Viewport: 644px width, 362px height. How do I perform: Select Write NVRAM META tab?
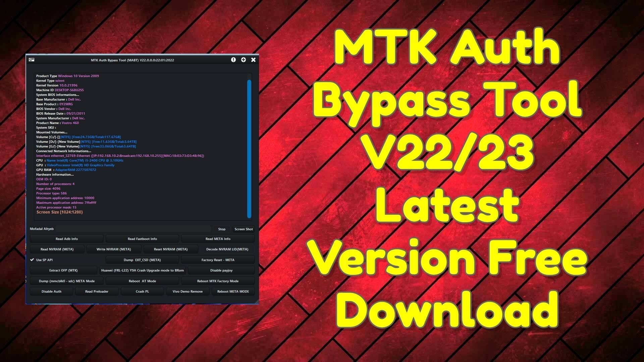coord(114,249)
